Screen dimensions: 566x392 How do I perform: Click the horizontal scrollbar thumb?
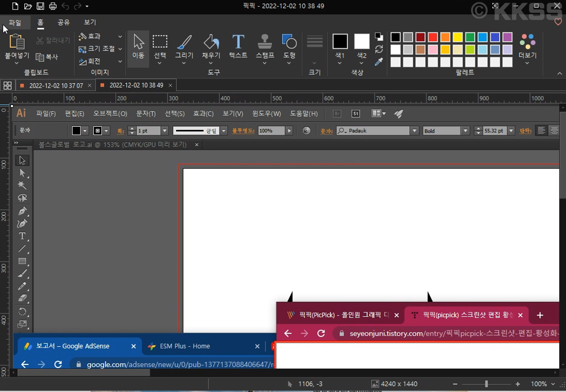click(84, 373)
